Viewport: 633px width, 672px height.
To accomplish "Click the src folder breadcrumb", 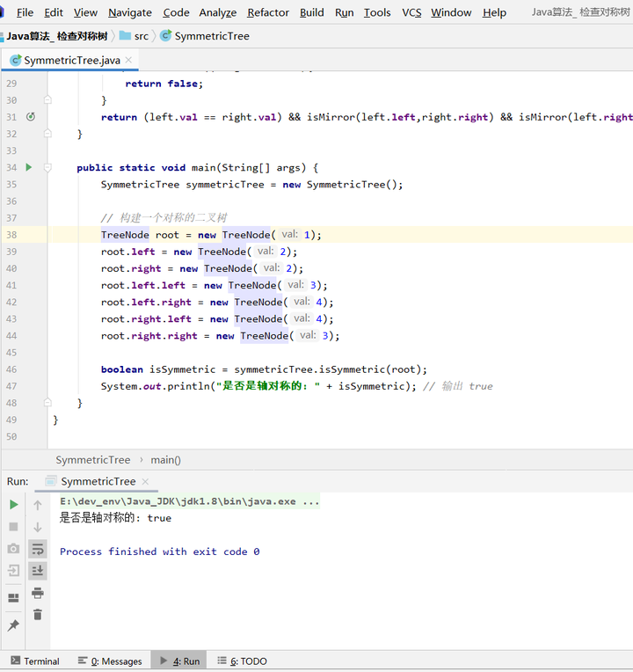I will (x=141, y=36).
